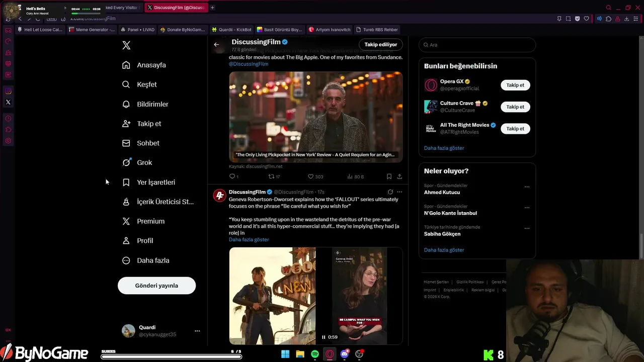This screenshot has width=644, height=362.
Task: Open Pickpocket review article image card
Action: click(316, 117)
